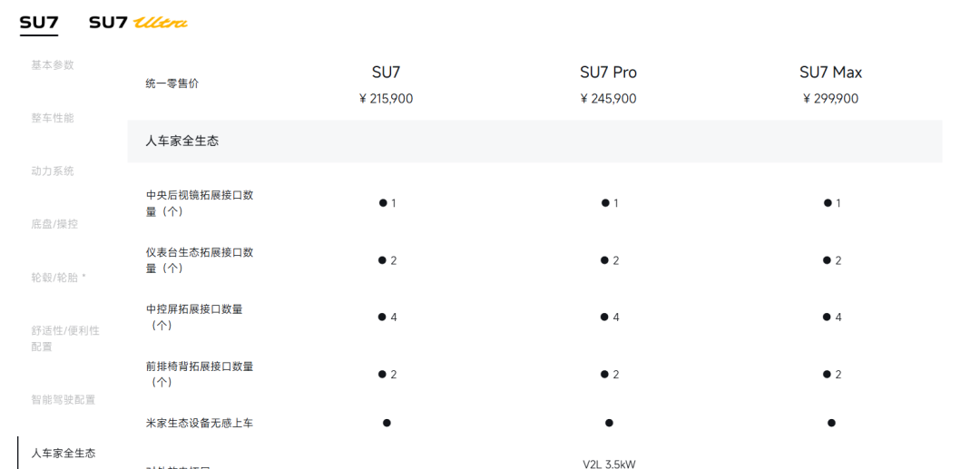Click the 米家生态设备无感上车 dot under SU7 Max
Screen dimensions: 980x469
831,423
